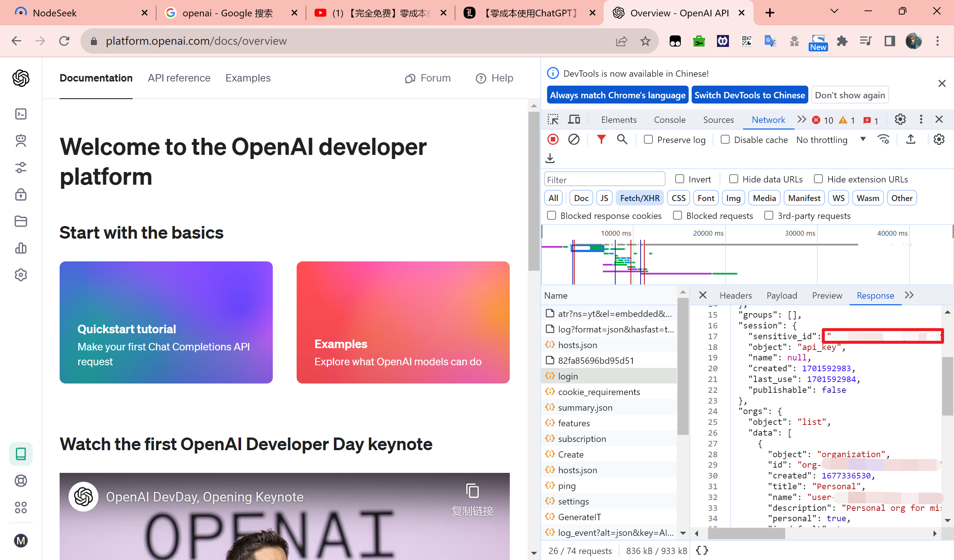
Task: Click the OpenAI page vertical scrollbar
Action: (534, 191)
